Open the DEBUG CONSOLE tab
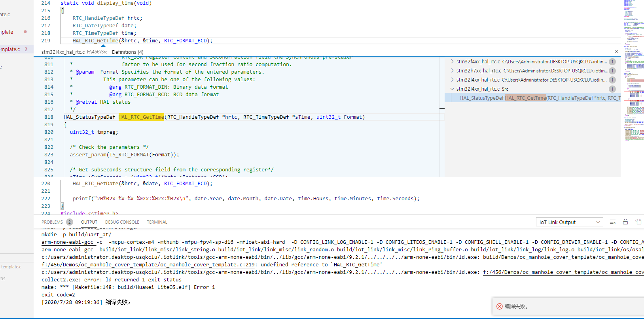 (x=122, y=222)
